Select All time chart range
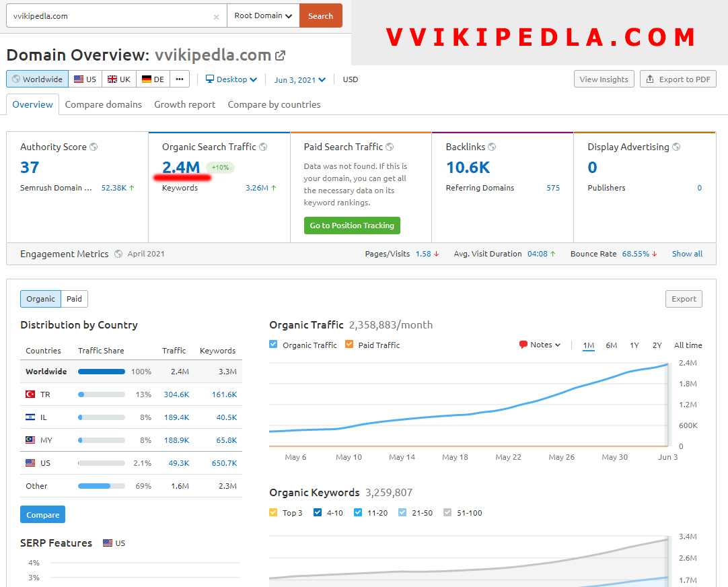This screenshot has height=587, width=728. point(688,345)
